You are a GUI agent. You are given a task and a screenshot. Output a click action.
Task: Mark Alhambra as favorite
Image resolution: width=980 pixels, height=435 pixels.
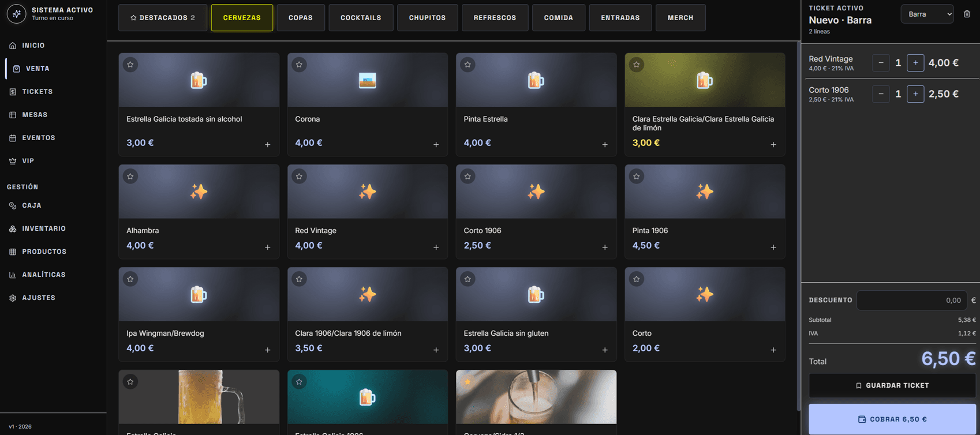(130, 177)
